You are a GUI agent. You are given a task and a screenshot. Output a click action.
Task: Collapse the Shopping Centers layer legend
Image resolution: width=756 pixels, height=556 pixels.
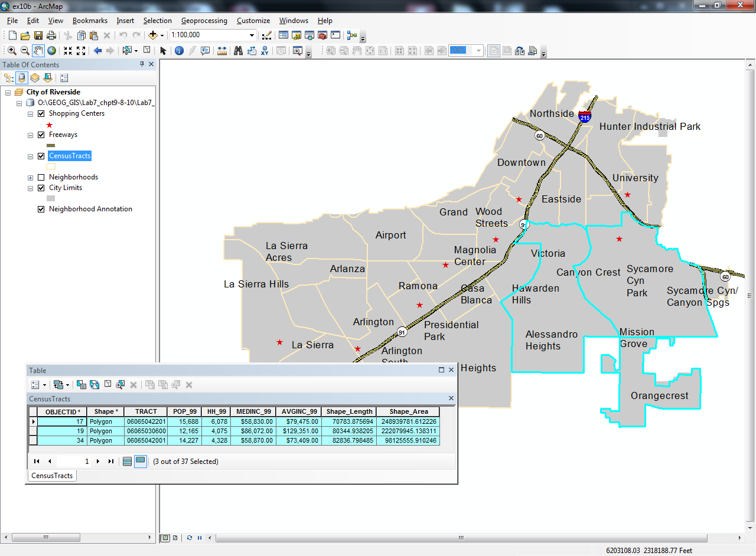(31, 113)
